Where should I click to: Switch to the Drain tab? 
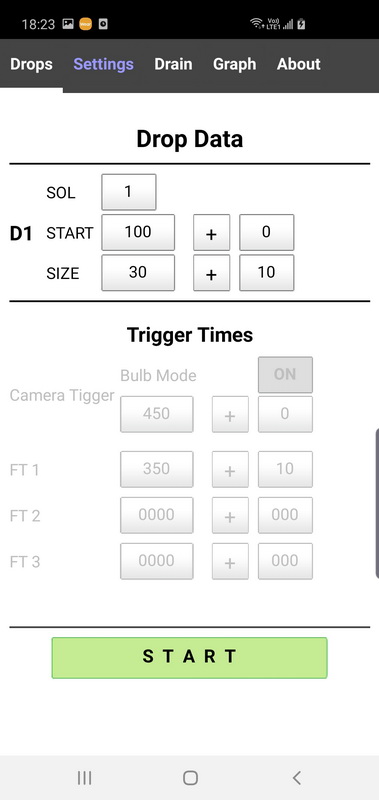pos(173,64)
